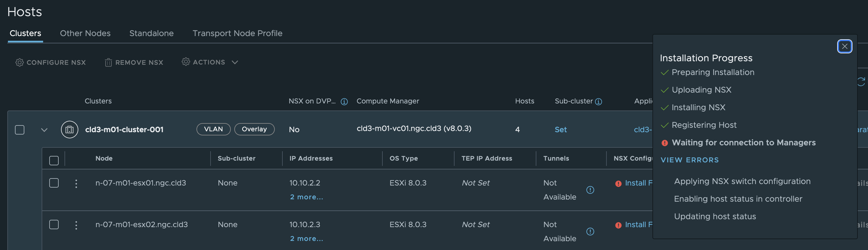The width and height of the screenshot is (868, 250).
Task: Click tunnels info icon for esx01 row
Action: pos(590,190)
